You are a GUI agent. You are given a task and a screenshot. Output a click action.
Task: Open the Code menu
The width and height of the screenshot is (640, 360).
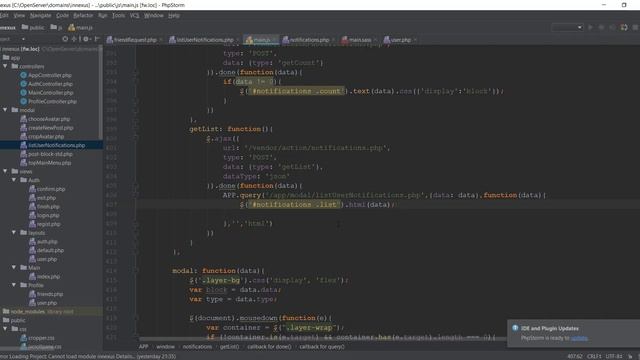tap(62, 16)
